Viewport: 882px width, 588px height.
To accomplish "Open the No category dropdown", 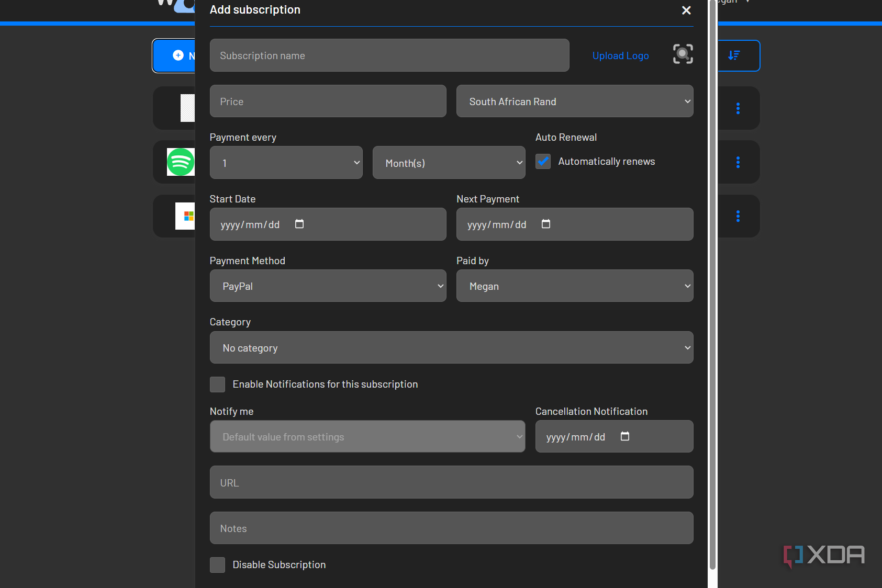I will [452, 347].
